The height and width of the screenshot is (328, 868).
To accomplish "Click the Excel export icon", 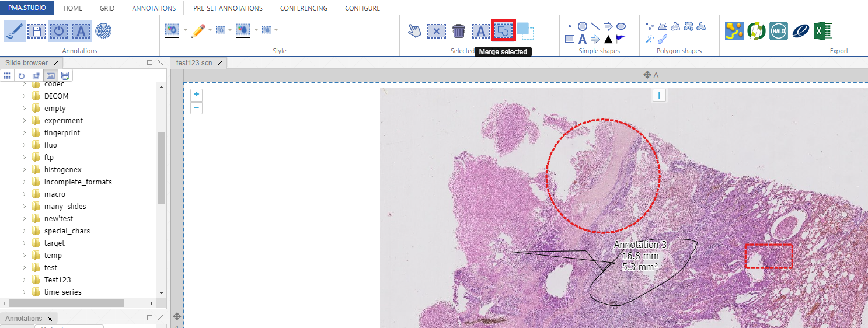I will click(x=823, y=31).
